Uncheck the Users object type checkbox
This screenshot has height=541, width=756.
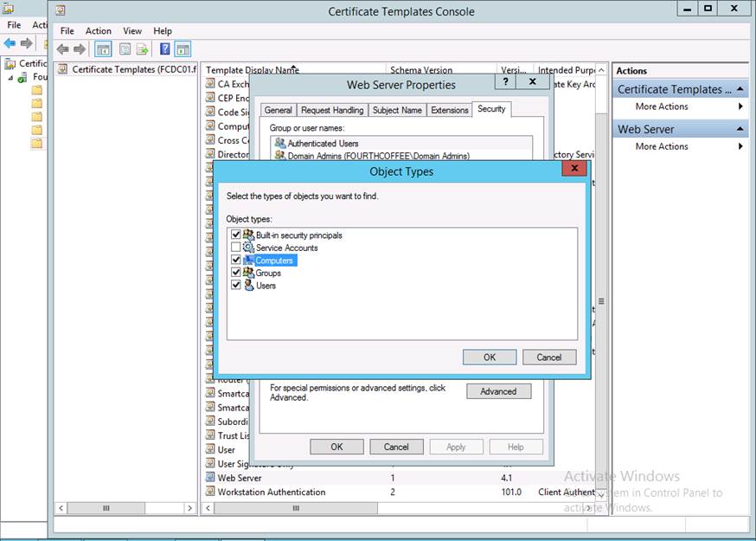tap(236, 286)
